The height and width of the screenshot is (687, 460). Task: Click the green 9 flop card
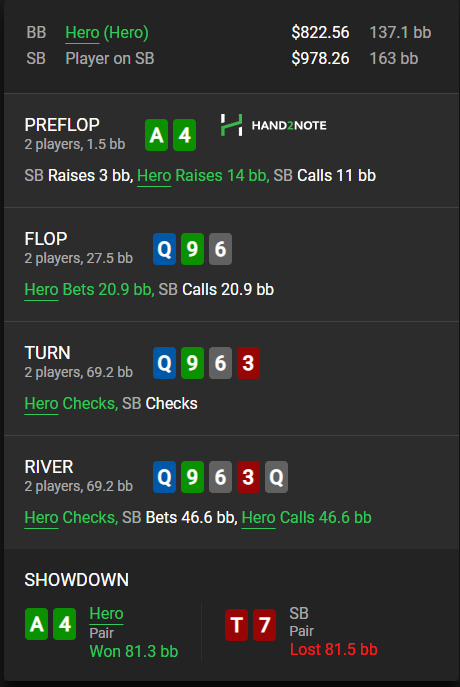192,249
